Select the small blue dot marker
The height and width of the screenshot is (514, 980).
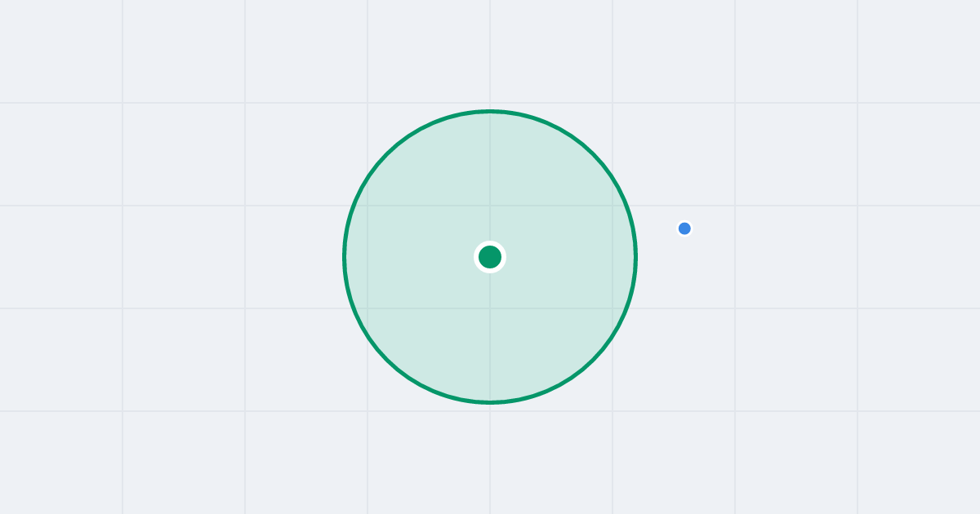684,228
